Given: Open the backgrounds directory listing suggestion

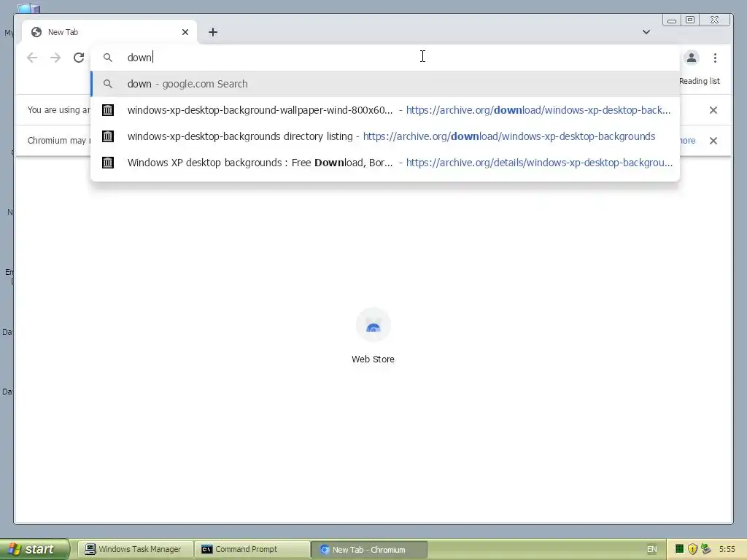Looking at the screenshot, I should [385, 136].
